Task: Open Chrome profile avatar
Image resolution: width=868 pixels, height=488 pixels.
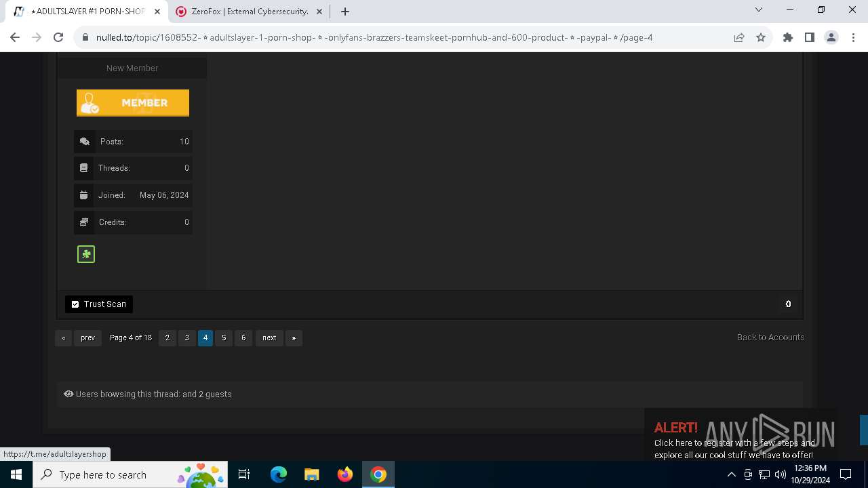Action: point(831,37)
